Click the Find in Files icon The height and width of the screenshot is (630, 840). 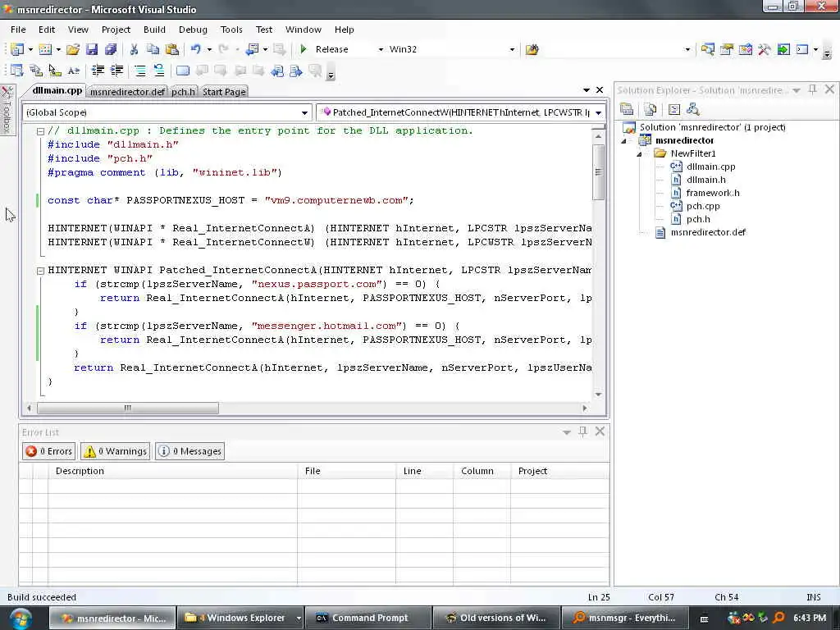tap(532, 49)
